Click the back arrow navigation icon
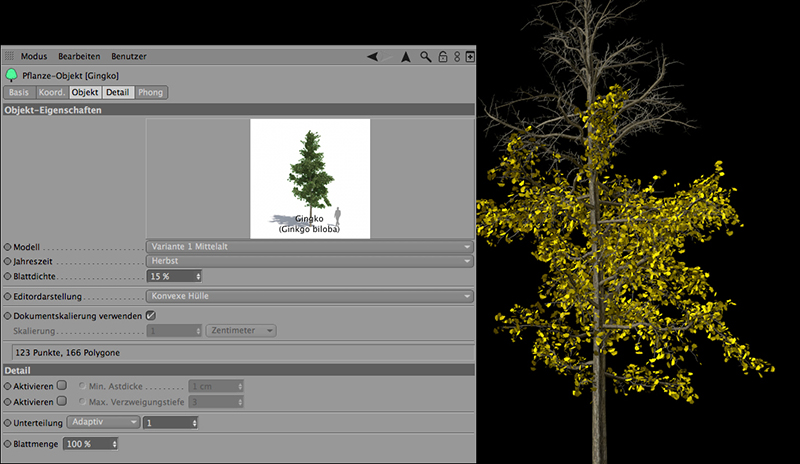 click(x=373, y=57)
